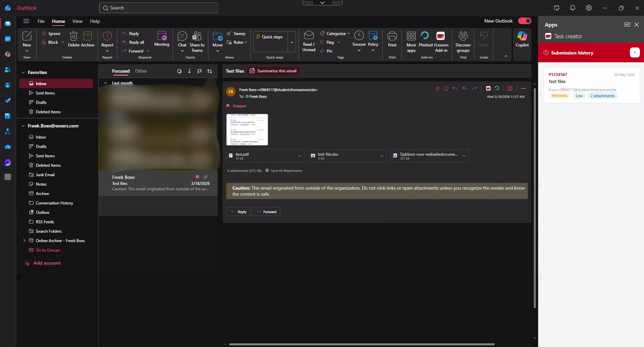Viewport: 644px width, 347px height.
Task: Click the Reply button below message
Action: coord(238,211)
